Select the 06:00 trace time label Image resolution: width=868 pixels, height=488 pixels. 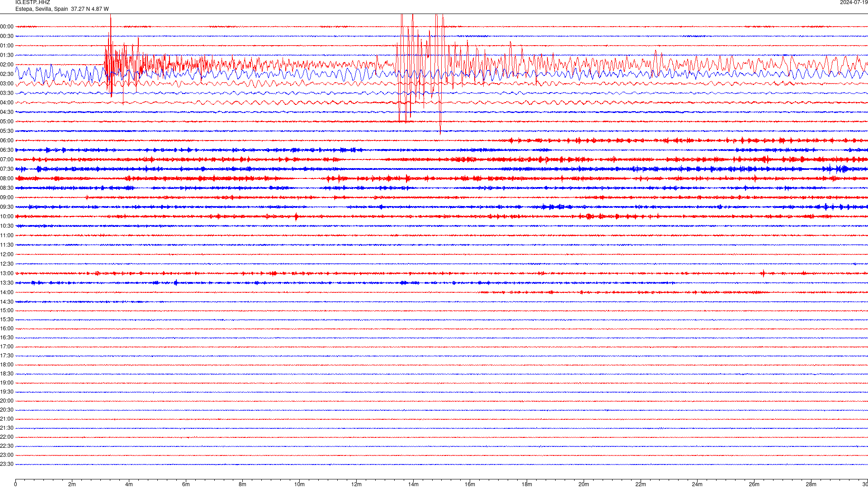(x=7, y=141)
